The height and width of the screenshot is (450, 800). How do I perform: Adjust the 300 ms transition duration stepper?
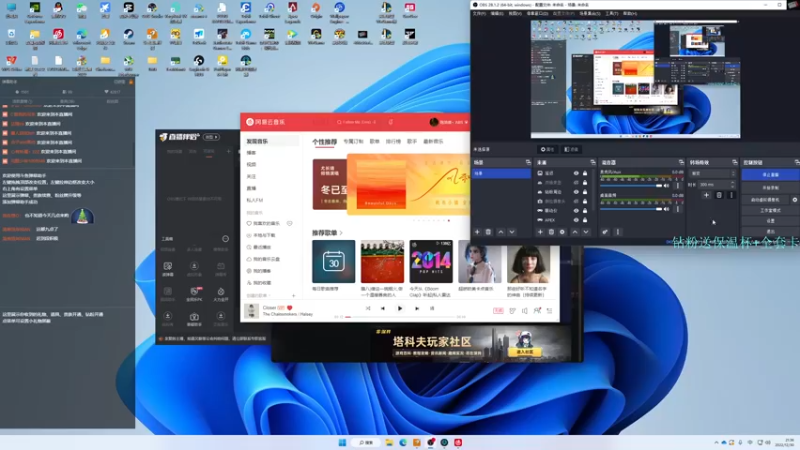[733, 184]
